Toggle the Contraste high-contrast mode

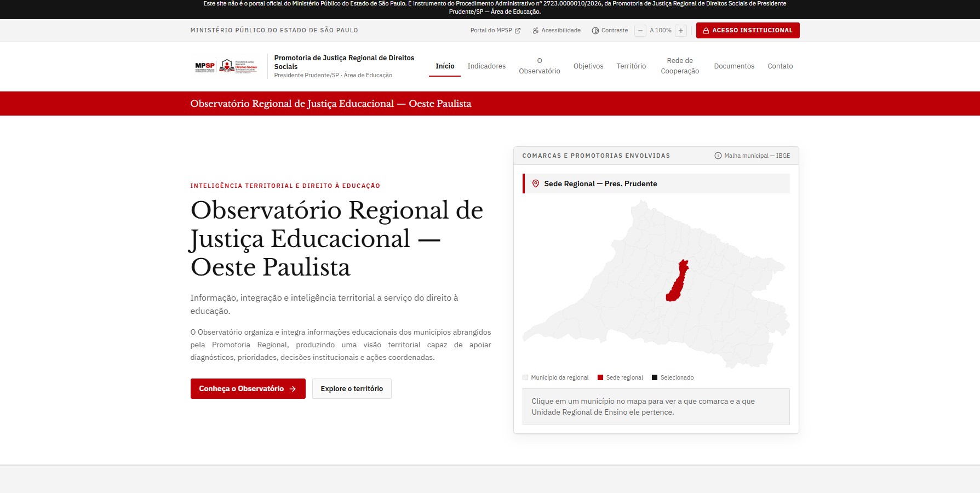[610, 31]
